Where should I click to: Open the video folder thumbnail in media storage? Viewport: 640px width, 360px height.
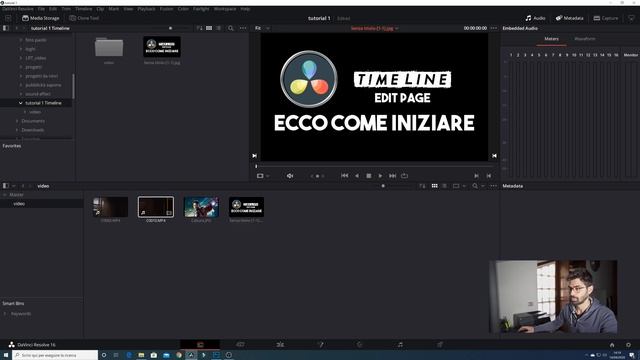[x=109, y=47]
